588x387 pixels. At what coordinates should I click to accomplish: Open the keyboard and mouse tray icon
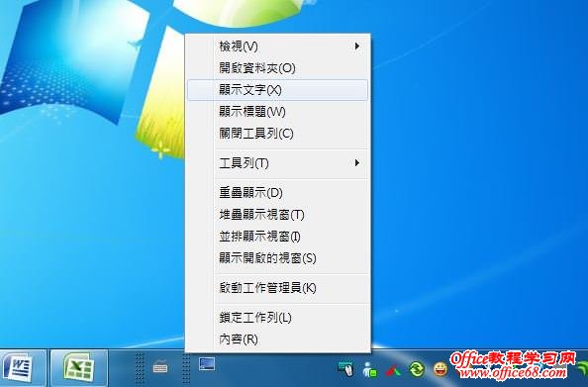(345, 369)
